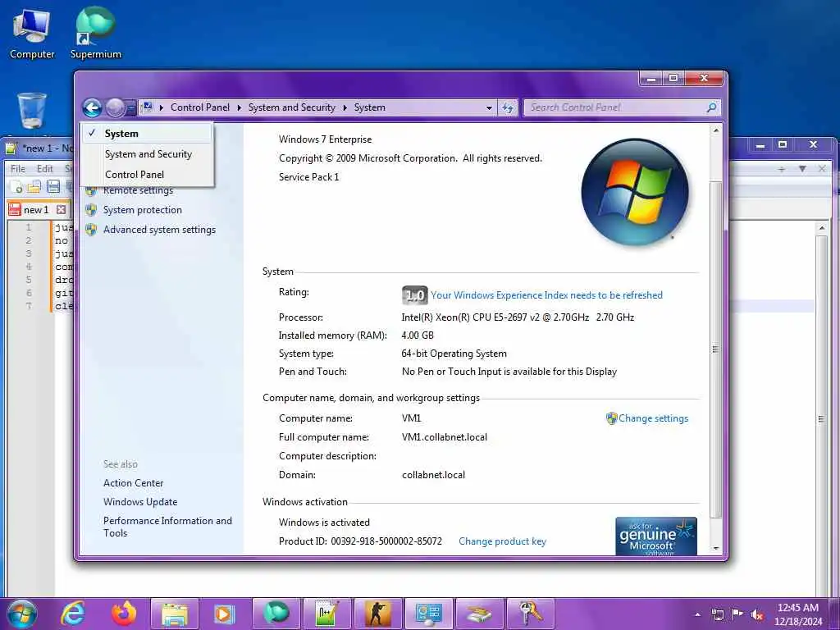
Task: Close the new 1 tab via its X
Action: (61, 209)
